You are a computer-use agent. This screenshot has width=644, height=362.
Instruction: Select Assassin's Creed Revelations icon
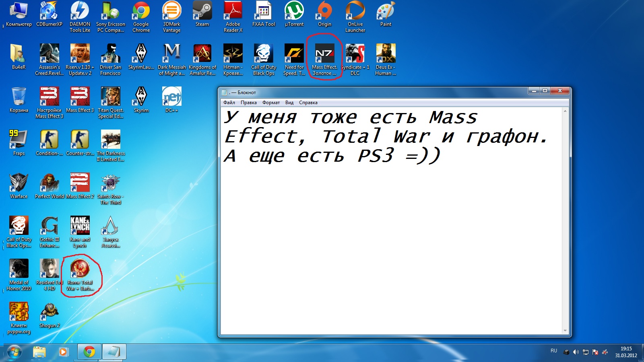pos(49,60)
